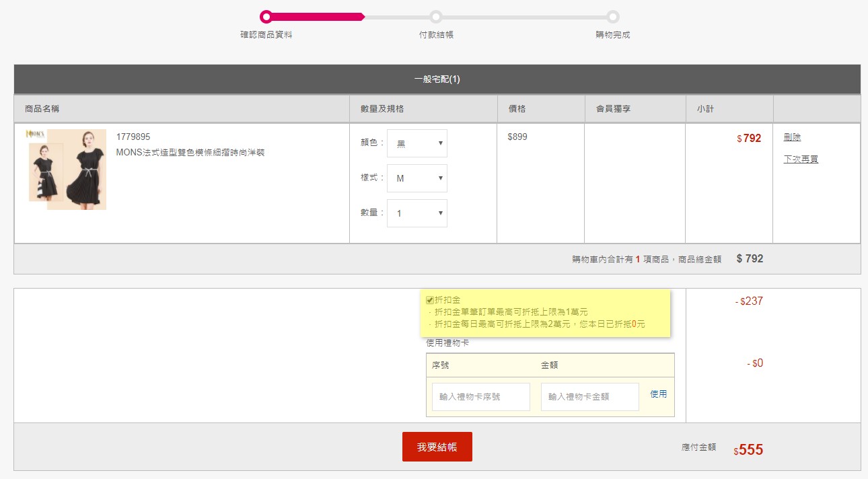Click the 一般宅配(1) section header
Screen dimensions: 868x479
pos(437,79)
